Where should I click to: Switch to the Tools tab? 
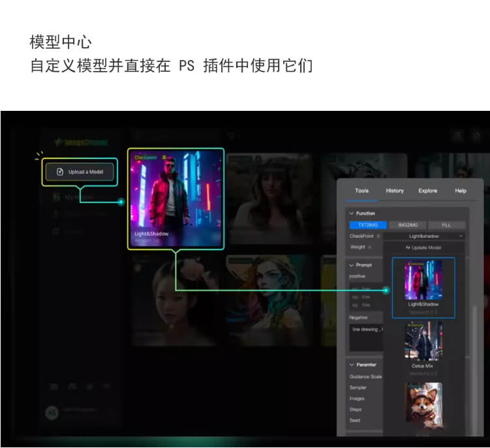tap(361, 190)
